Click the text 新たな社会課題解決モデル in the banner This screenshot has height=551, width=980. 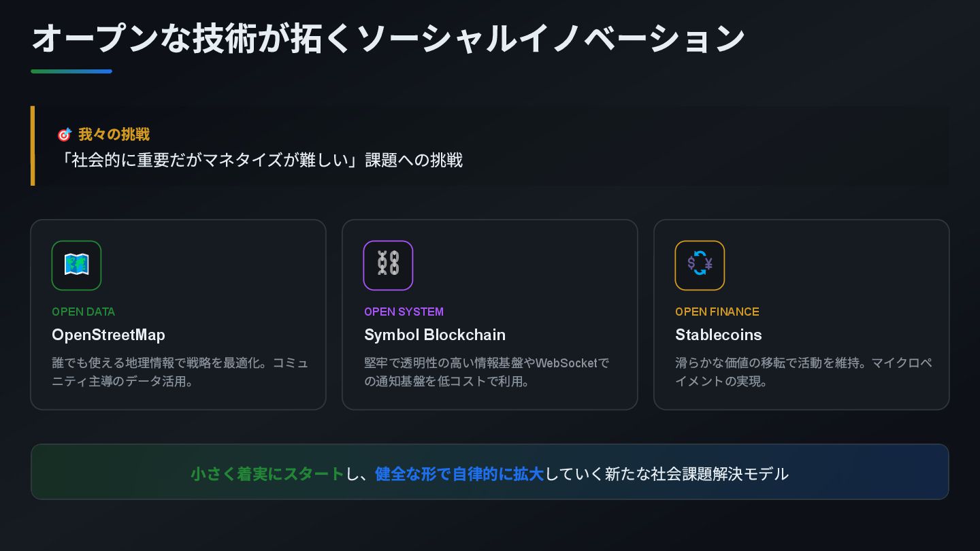697,473
